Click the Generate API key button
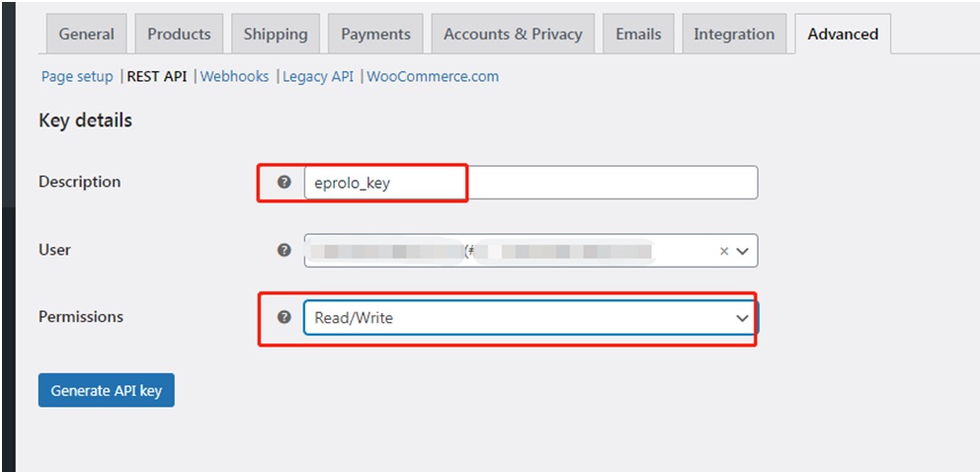980x472 pixels. click(x=107, y=390)
